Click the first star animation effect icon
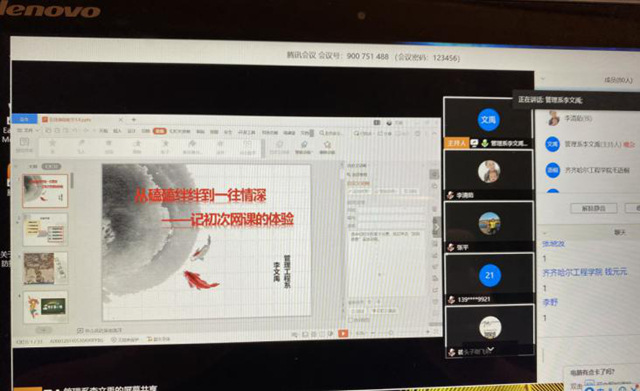 point(52,145)
